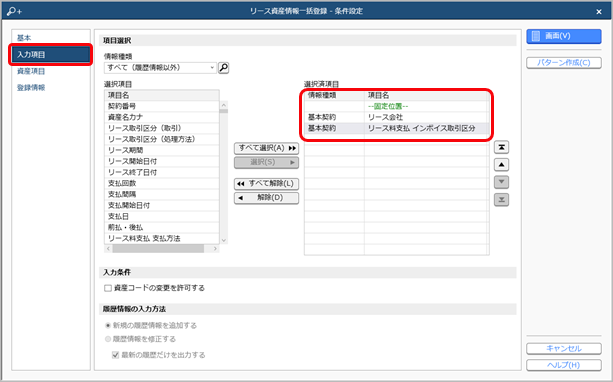613x382 pixels.
Task: Select リース期間 in the list
Action: coord(161,150)
